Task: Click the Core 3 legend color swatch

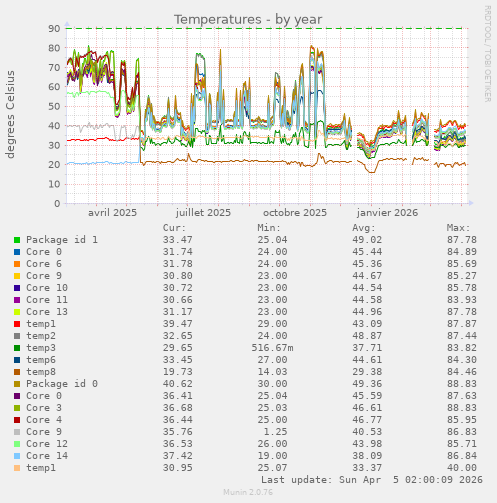Action: coord(17,408)
